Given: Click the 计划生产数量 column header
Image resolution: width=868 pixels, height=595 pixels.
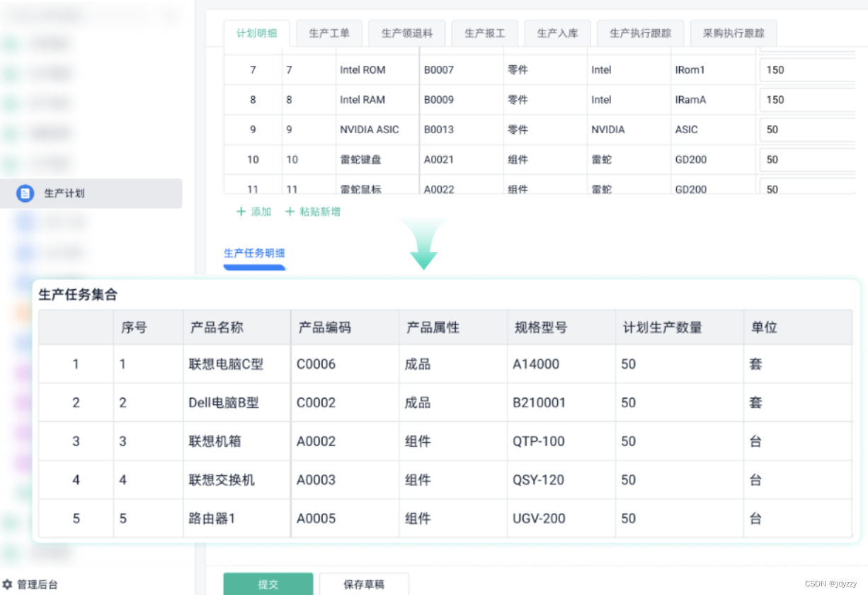Looking at the screenshot, I should point(680,327).
